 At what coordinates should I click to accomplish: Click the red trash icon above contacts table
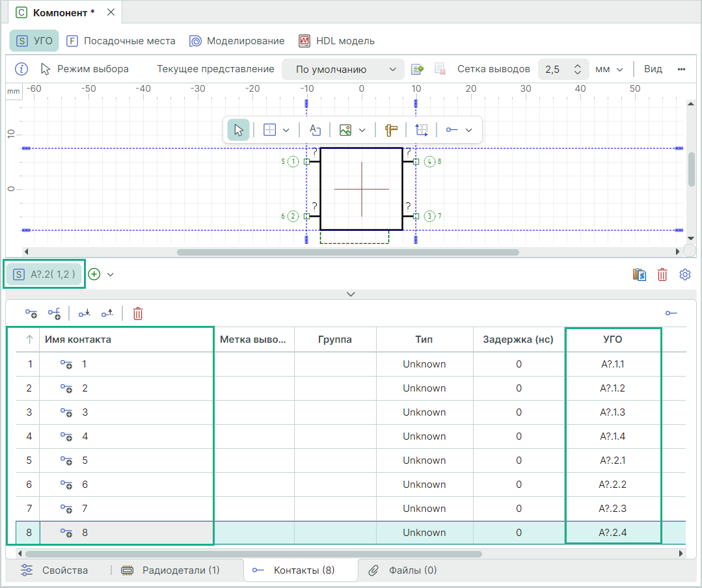click(x=138, y=314)
